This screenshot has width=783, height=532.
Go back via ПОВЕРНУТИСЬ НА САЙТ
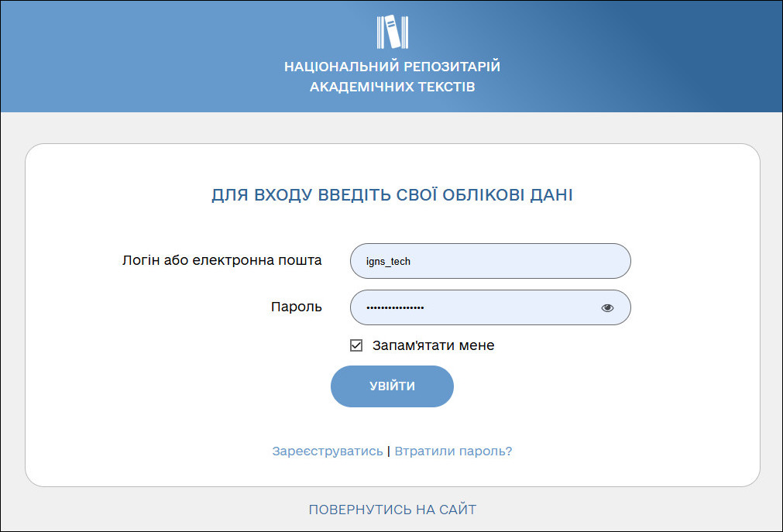click(x=393, y=510)
